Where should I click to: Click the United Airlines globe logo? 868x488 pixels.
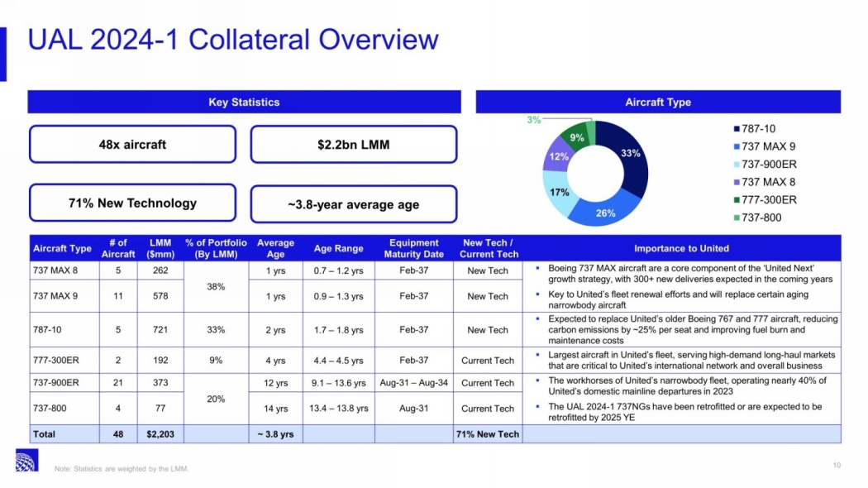coord(26,461)
